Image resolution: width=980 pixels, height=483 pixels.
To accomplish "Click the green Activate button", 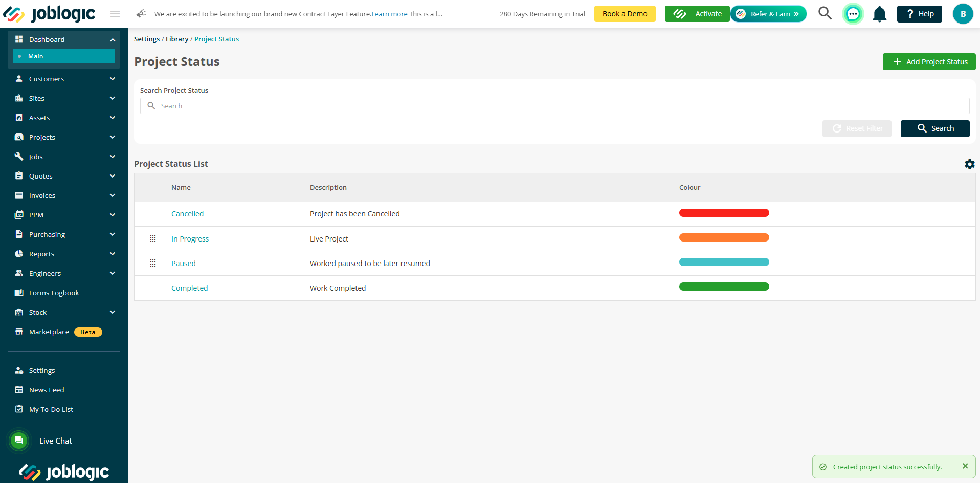I will click(x=697, y=14).
